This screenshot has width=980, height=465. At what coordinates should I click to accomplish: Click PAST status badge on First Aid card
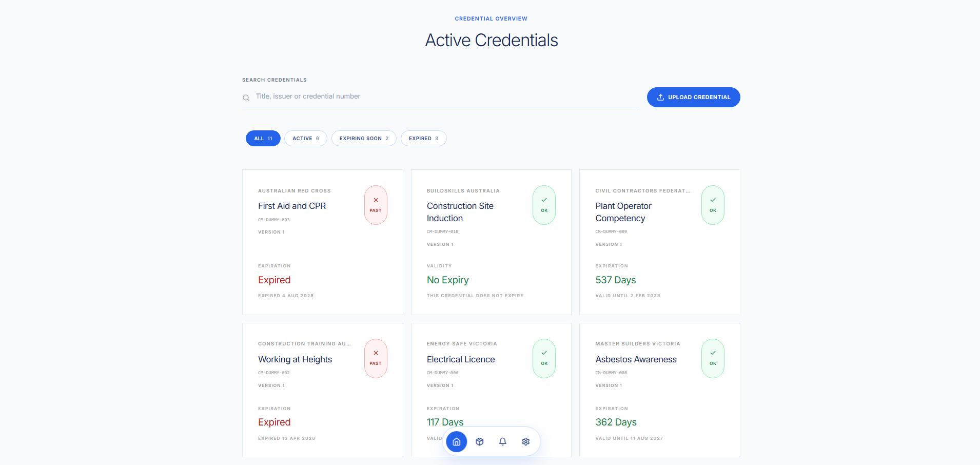pos(376,205)
